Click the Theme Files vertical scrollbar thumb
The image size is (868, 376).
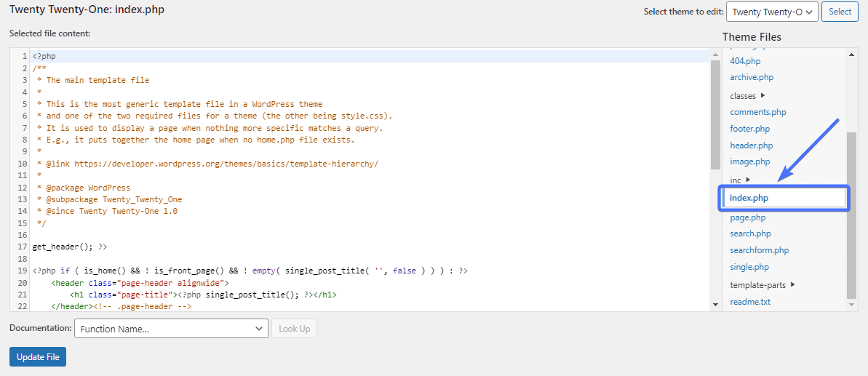pos(852,216)
